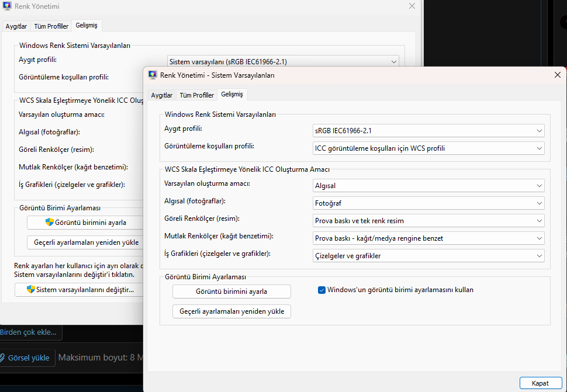The height and width of the screenshot is (392, 567).
Task: Click Geçerli ayarlamaları yeniden yükle in back window
Action: tap(85, 242)
